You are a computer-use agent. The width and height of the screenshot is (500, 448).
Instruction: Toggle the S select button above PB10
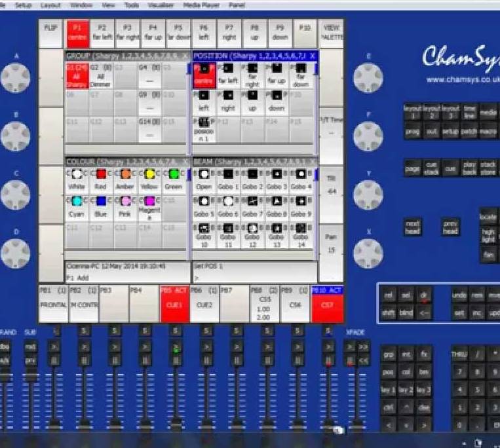click(328, 331)
